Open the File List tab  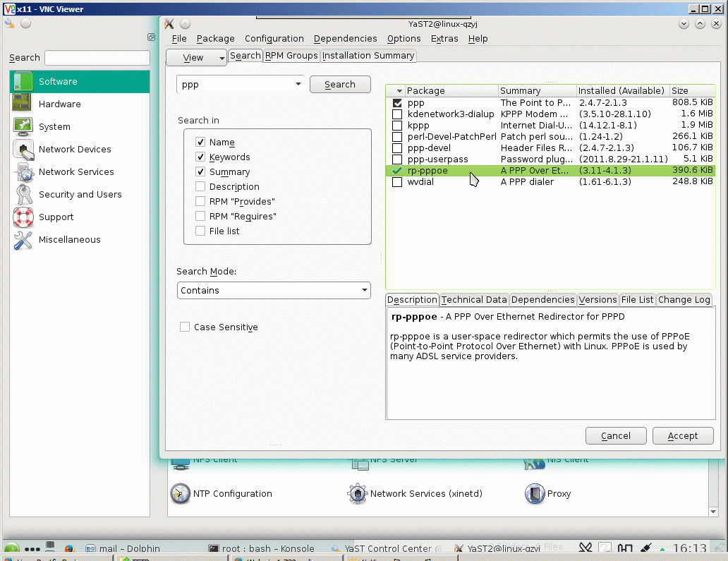coord(637,300)
